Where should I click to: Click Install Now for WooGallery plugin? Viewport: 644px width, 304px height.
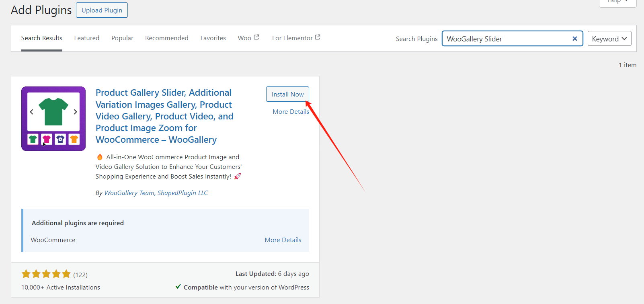tap(287, 94)
